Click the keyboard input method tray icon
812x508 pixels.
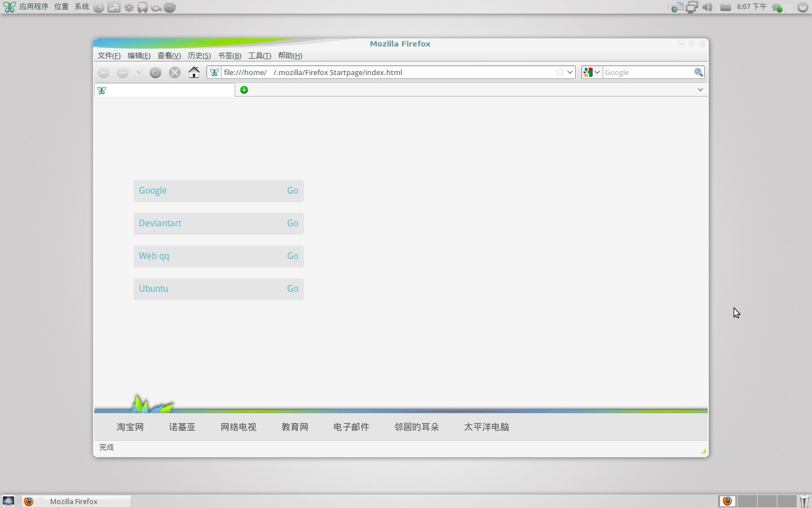pyautogui.click(x=677, y=7)
